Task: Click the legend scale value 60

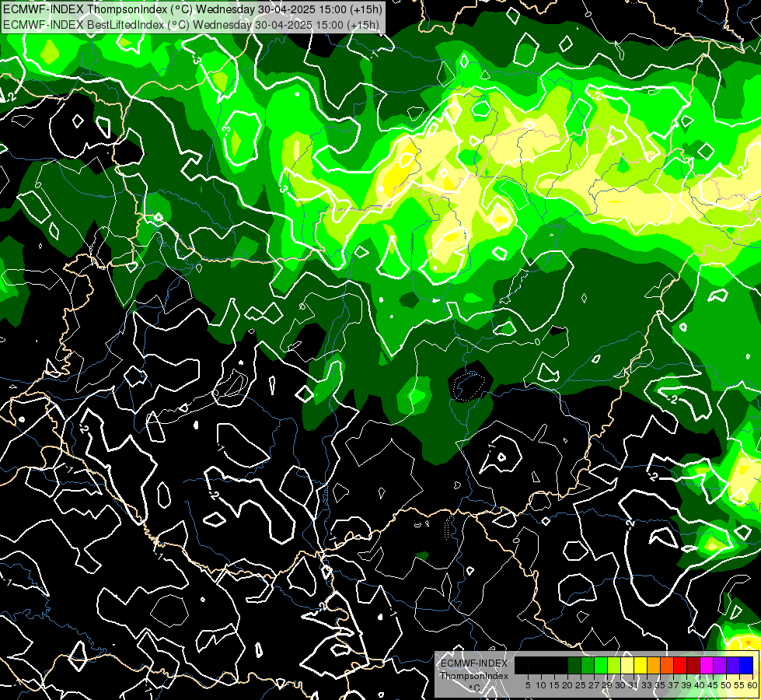Action: pyautogui.click(x=752, y=685)
